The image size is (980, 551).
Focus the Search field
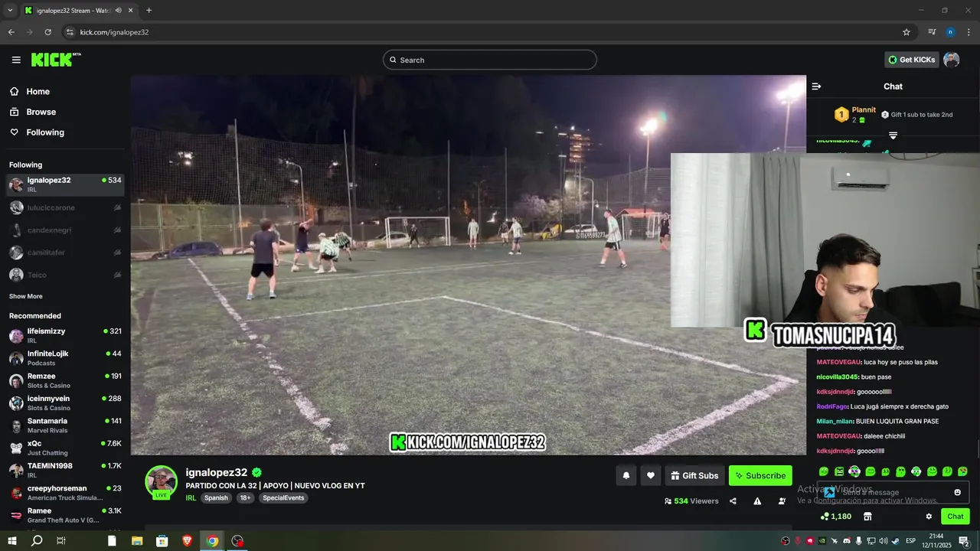pos(490,60)
